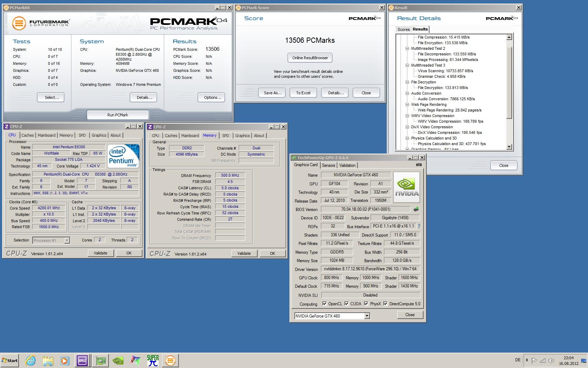Select 'Grammar Check: 4.958 KB/s' result row
Image resolution: width=588 pixels, height=368 pixels.
tap(441, 76)
